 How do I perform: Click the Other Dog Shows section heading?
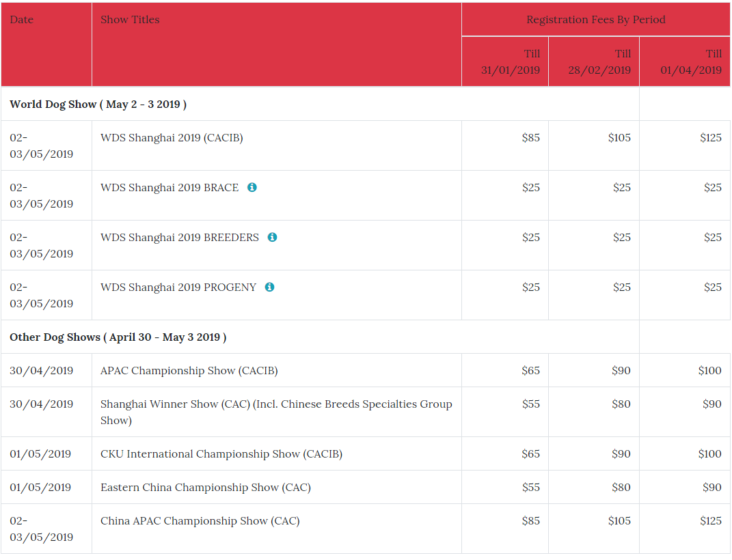point(118,337)
